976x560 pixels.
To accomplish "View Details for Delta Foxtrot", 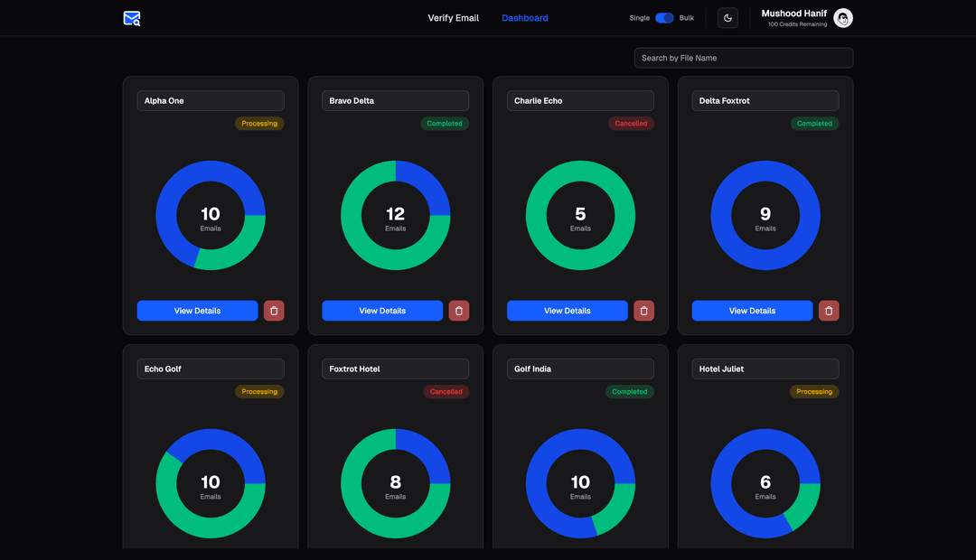I will (x=752, y=311).
